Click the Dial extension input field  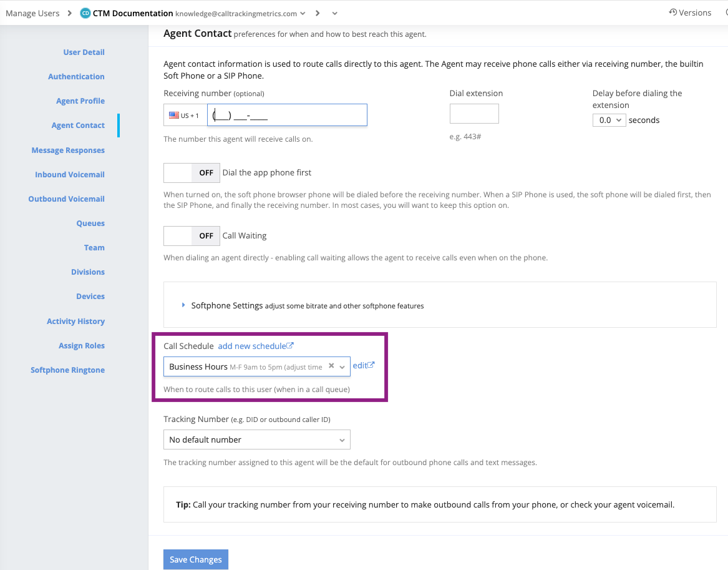[x=474, y=114]
